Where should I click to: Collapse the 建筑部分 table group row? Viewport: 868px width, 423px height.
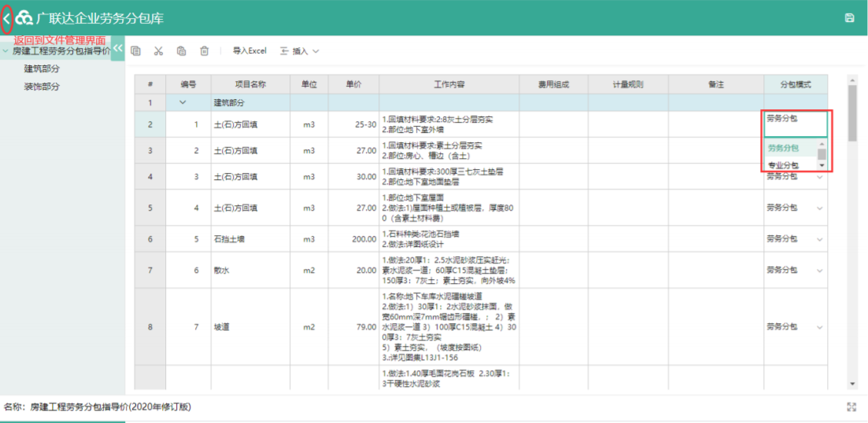[x=183, y=102]
